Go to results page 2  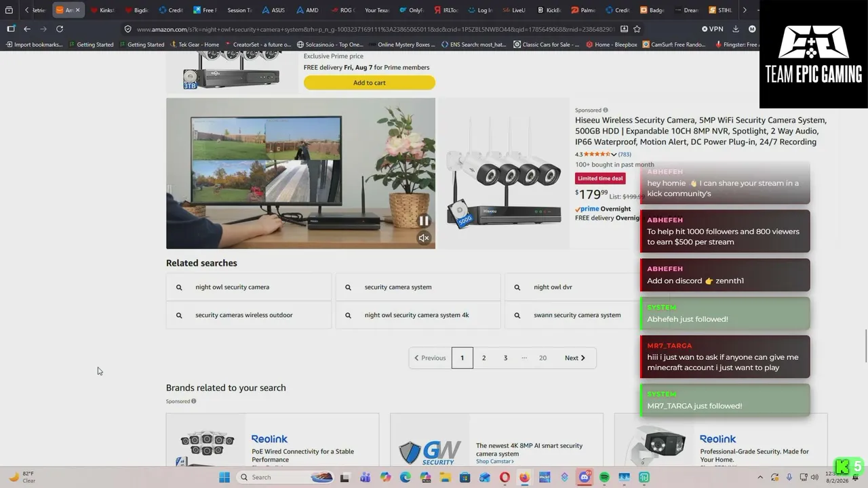pyautogui.click(x=484, y=358)
